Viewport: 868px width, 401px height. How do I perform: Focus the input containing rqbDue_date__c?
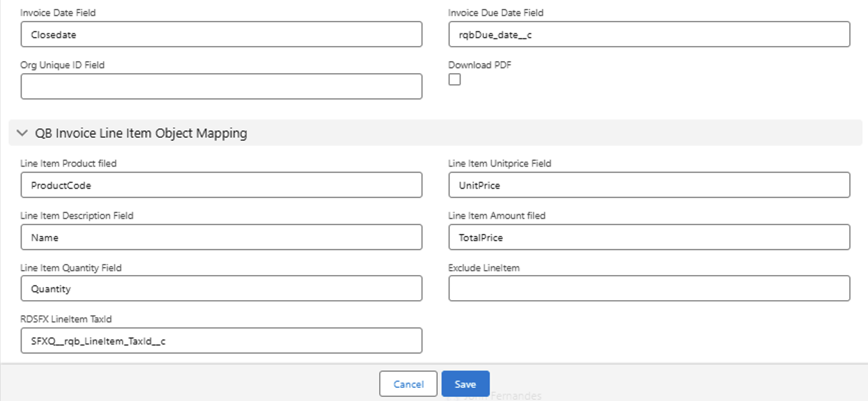pyautogui.click(x=649, y=34)
